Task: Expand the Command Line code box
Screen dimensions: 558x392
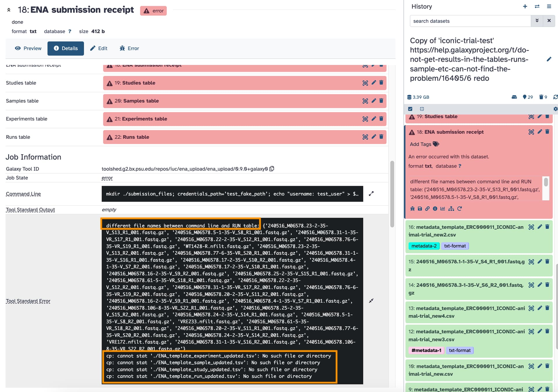Action: click(371, 194)
